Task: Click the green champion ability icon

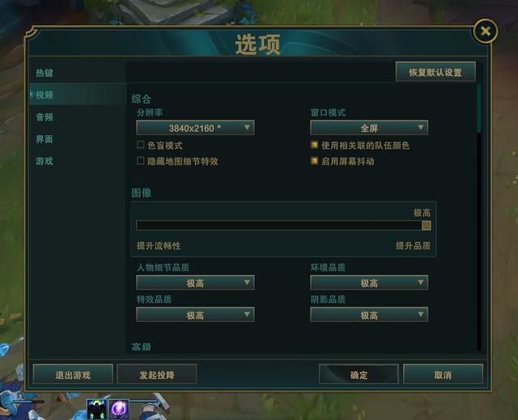Action: tap(96, 409)
